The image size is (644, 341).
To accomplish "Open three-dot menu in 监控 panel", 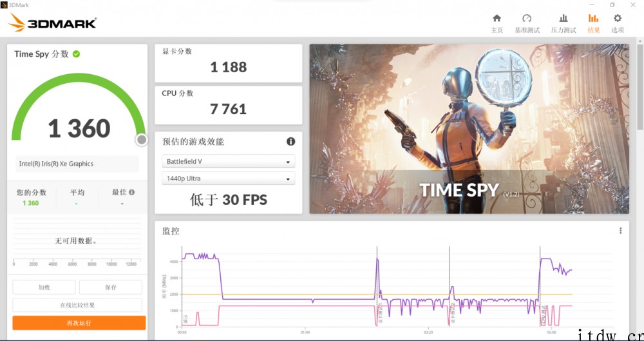I will pyautogui.click(x=620, y=231).
